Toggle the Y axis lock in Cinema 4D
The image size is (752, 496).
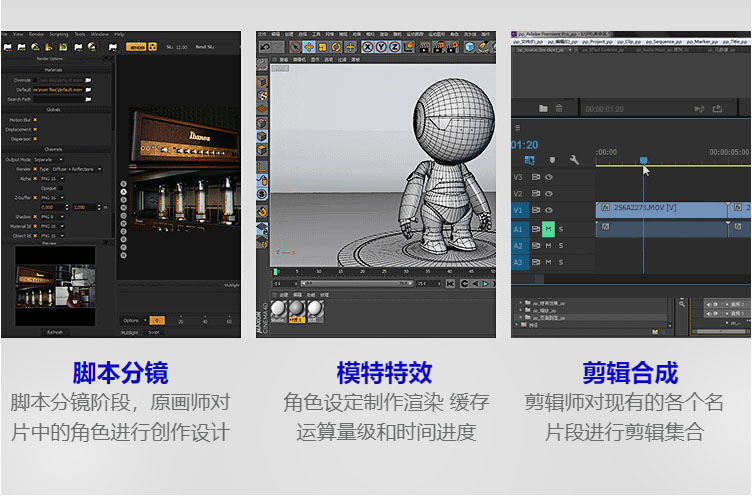coord(381,47)
